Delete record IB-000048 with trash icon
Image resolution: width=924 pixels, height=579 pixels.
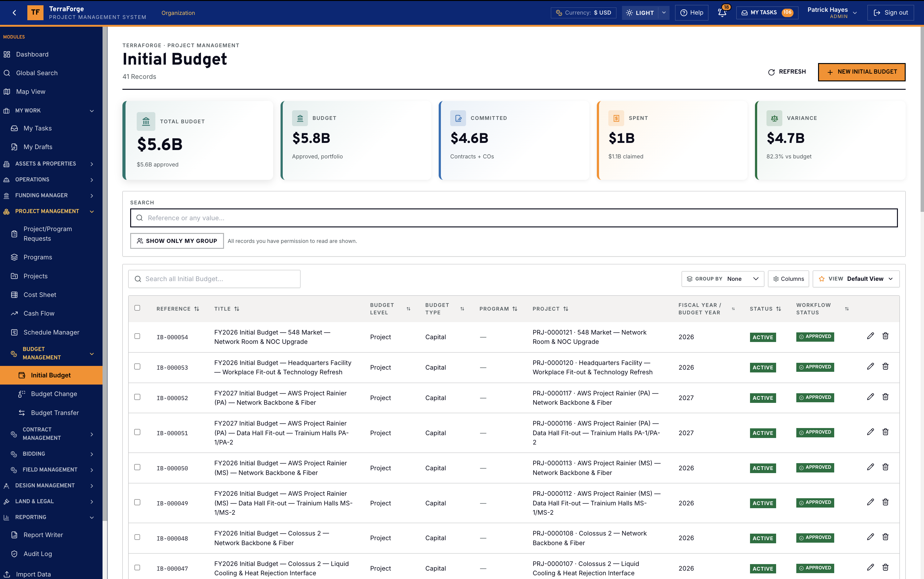click(x=885, y=537)
